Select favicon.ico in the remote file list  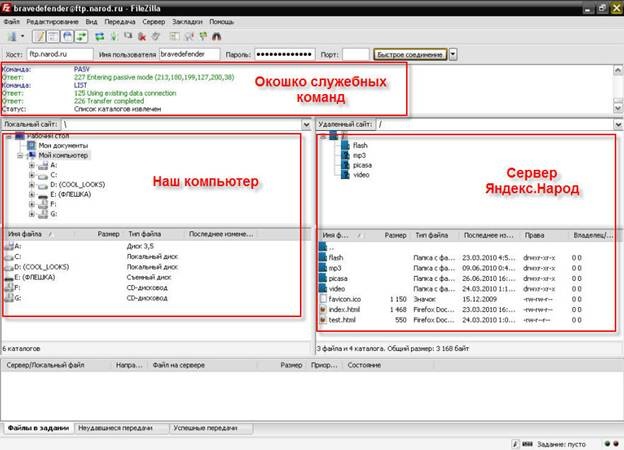[x=345, y=299]
